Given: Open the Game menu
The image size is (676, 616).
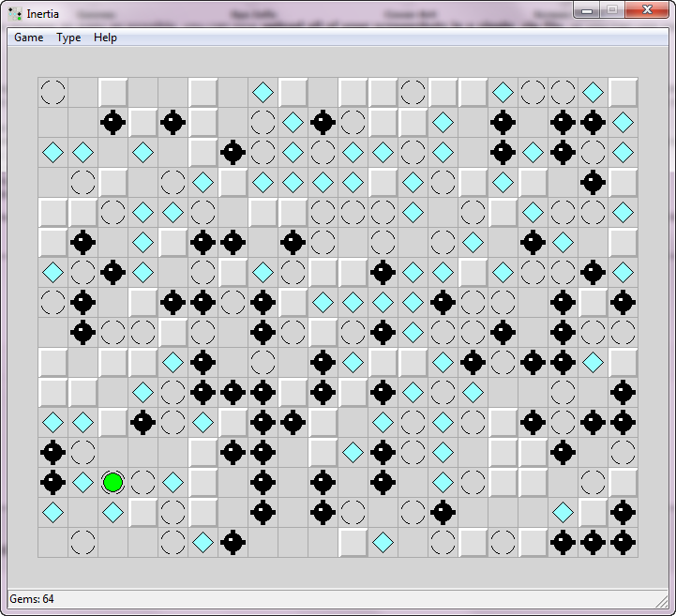Looking at the screenshot, I should click(28, 38).
